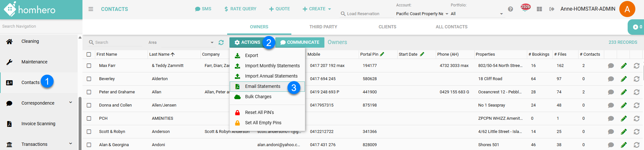The width and height of the screenshot is (644, 150).
Task: Tick the checkbox for Max Farr
Action: click(89, 66)
